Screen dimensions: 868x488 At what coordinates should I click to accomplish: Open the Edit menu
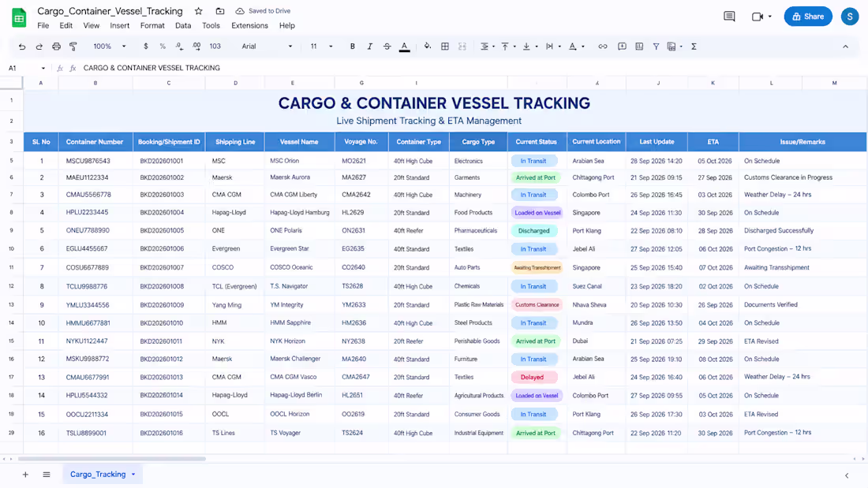(65, 25)
